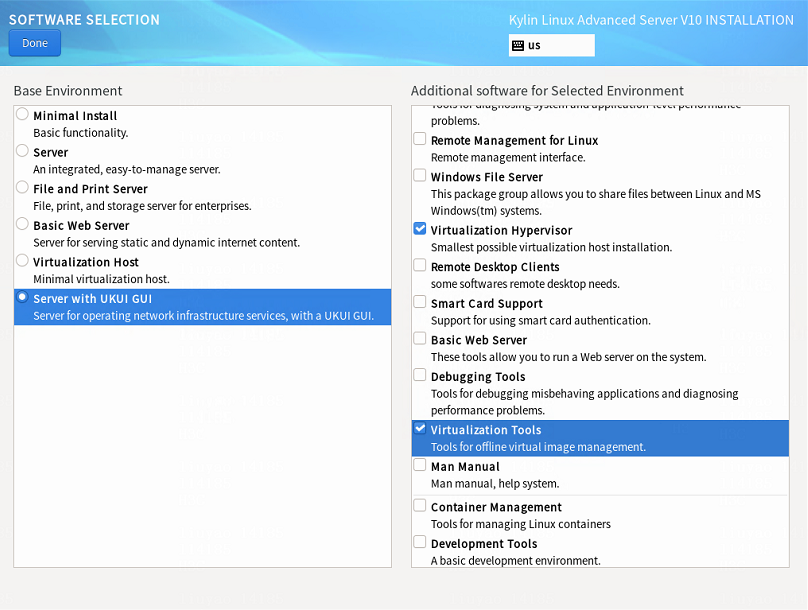808x610 pixels.
Task: Check the Man Manual checkbox
Action: (420, 465)
